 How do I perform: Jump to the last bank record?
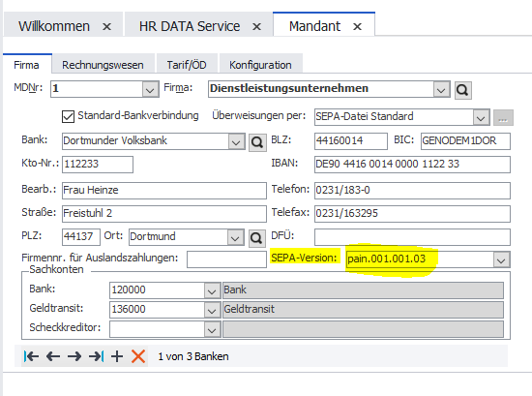click(x=96, y=356)
